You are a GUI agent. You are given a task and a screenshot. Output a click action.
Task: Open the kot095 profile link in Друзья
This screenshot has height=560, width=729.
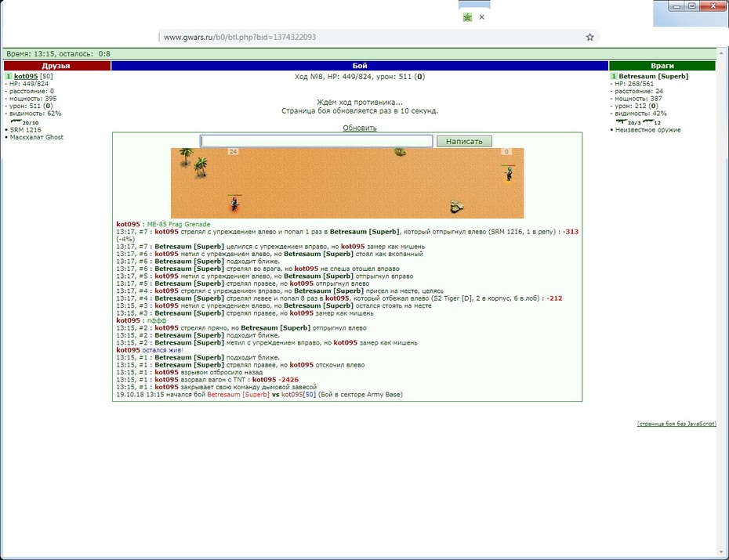click(x=26, y=76)
